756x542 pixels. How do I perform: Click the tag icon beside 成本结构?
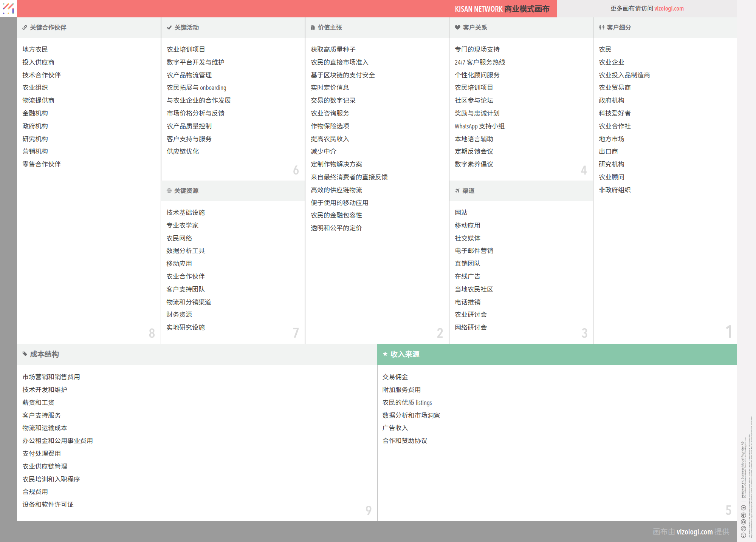click(25, 354)
